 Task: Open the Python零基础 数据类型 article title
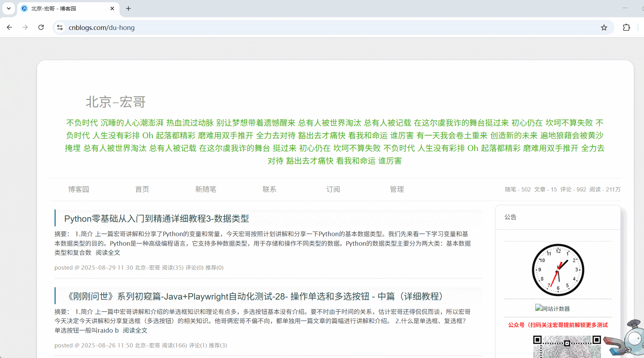click(157, 219)
